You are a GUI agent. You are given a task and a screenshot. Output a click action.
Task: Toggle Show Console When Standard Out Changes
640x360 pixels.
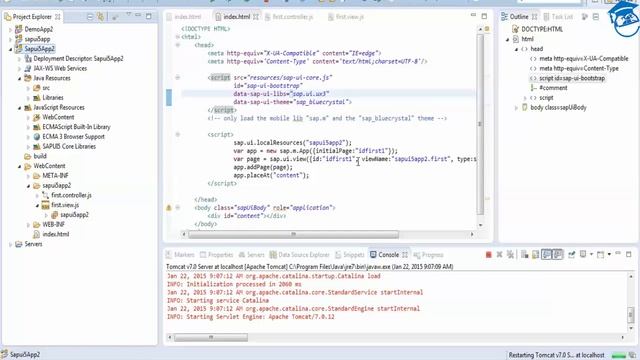(x=547, y=255)
